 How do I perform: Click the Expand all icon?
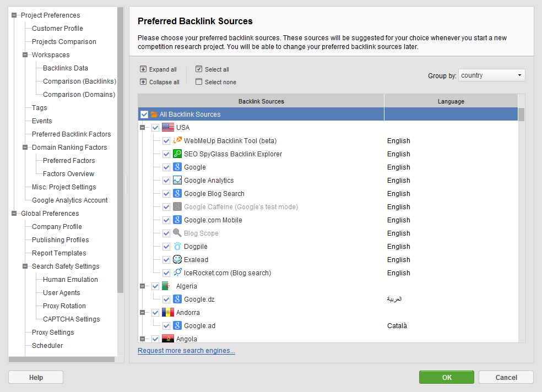tap(143, 69)
